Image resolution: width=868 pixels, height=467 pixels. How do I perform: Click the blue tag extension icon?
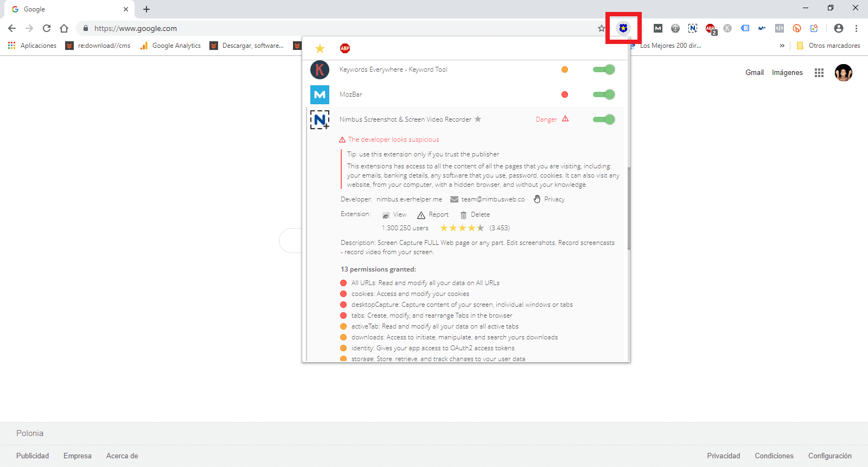(745, 28)
